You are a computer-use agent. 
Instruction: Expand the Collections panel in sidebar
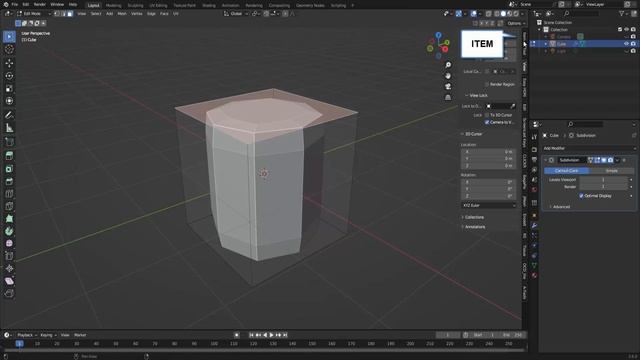pos(474,217)
